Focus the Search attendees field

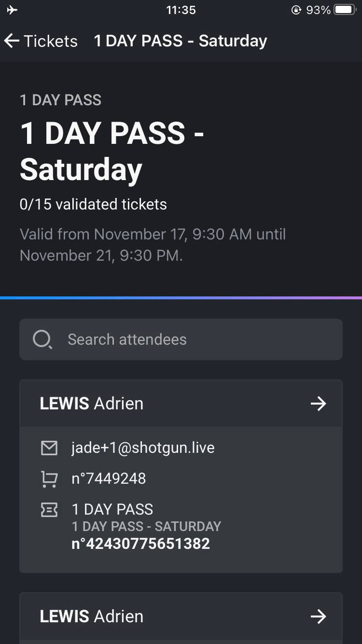click(x=181, y=339)
